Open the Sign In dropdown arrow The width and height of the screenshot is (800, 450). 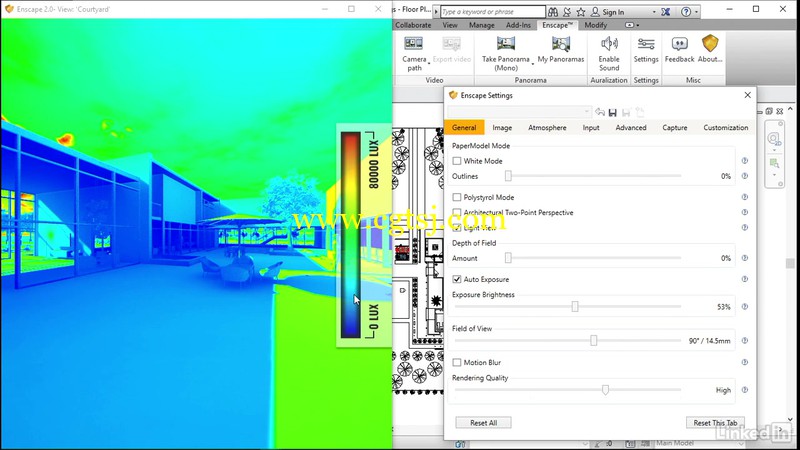coord(654,12)
